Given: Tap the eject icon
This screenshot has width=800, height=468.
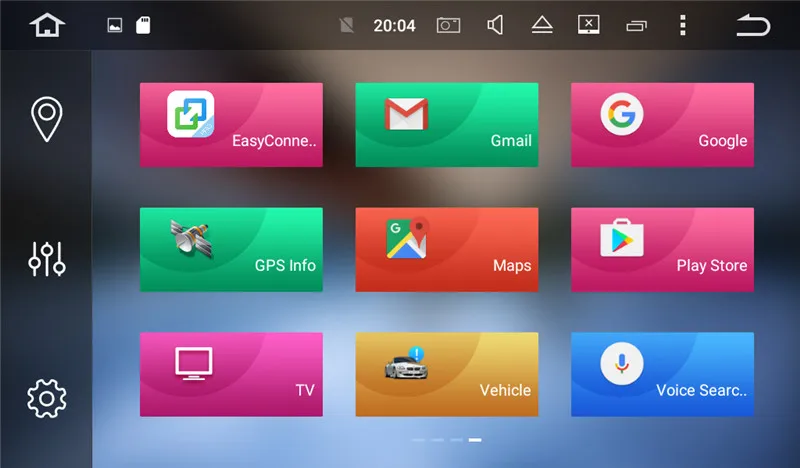Looking at the screenshot, I should pyautogui.click(x=542, y=25).
